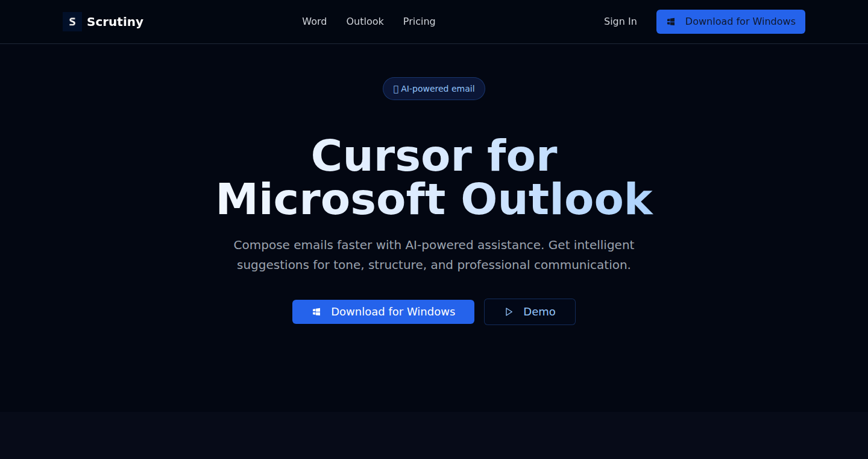Click header Download for Windows button
The image size is (868, 459).
[x=731, y=22]
